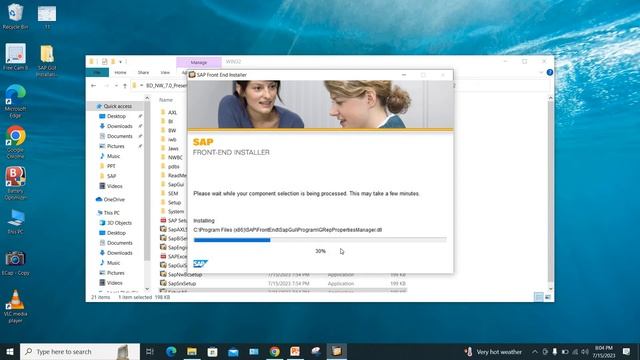Open the File tab in File Explorer
This screenshot has height=360, width=640.
[x=97, y=72]
